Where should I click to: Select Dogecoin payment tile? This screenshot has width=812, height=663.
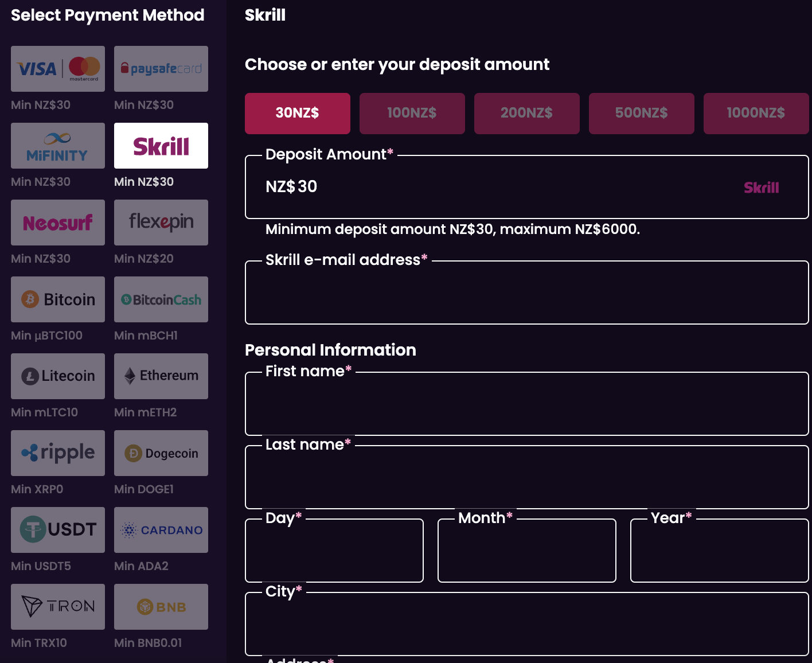point(161,453)
